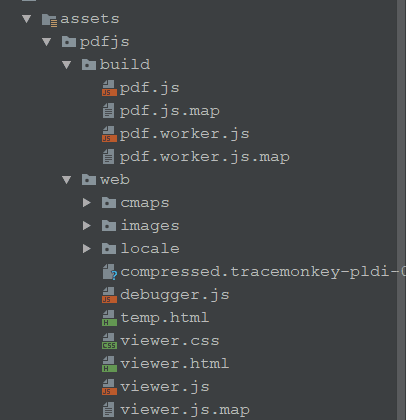Click the text file icon of pdf.js.map
This screenshot has width=406, height=420.
(x=108, y=111)
